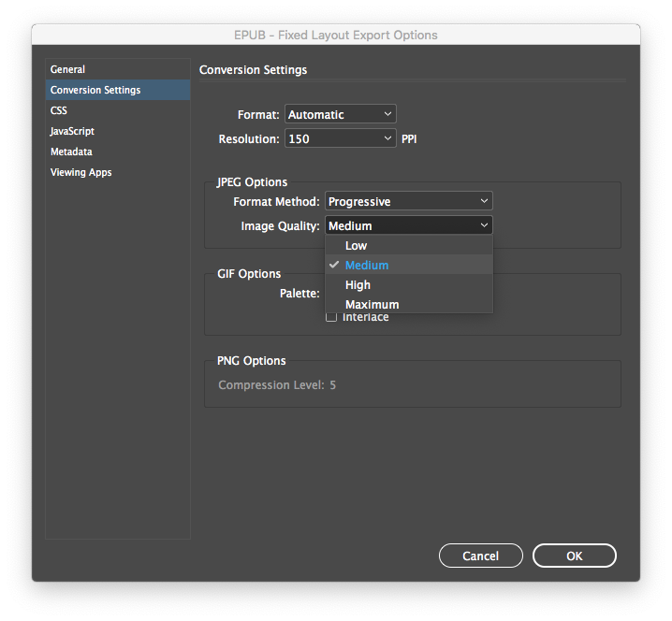Viewport: 672px width, 621px height.
Task: Confirm export with the OK button
Action: coord(574,556)
